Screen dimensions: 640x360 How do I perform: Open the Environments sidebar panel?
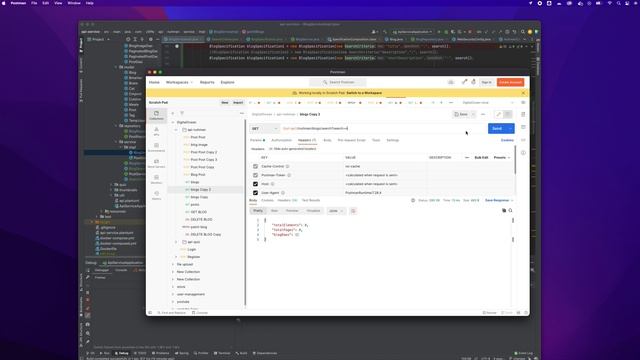tap(156, 147)
